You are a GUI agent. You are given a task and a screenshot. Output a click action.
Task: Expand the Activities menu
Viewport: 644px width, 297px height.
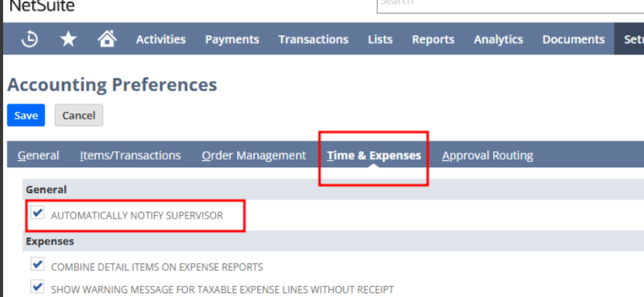point(161,39)
